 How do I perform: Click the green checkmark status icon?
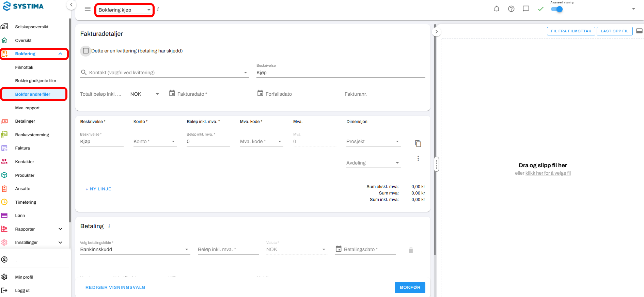[541, 9]
